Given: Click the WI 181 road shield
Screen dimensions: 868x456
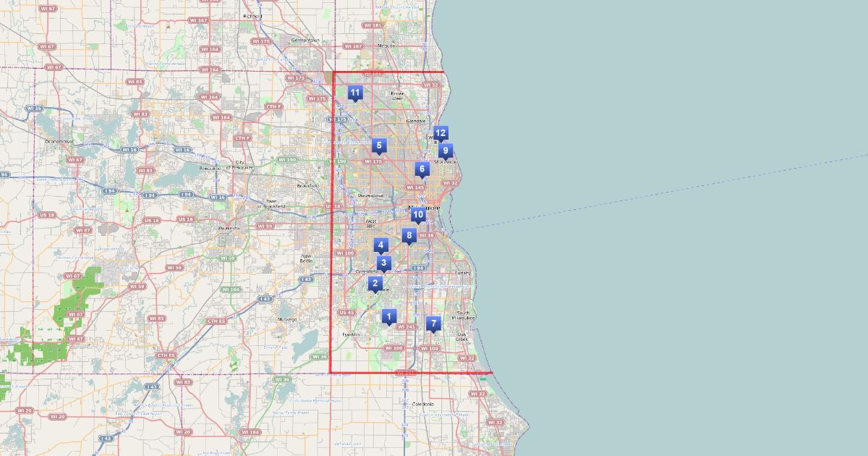Looking at the screenshot, I should (374, 25).
